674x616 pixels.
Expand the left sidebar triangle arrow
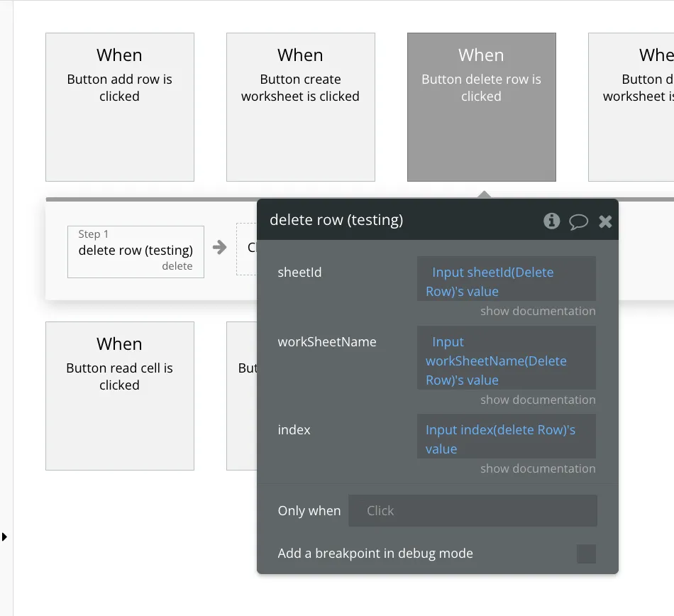click(5, 537)
